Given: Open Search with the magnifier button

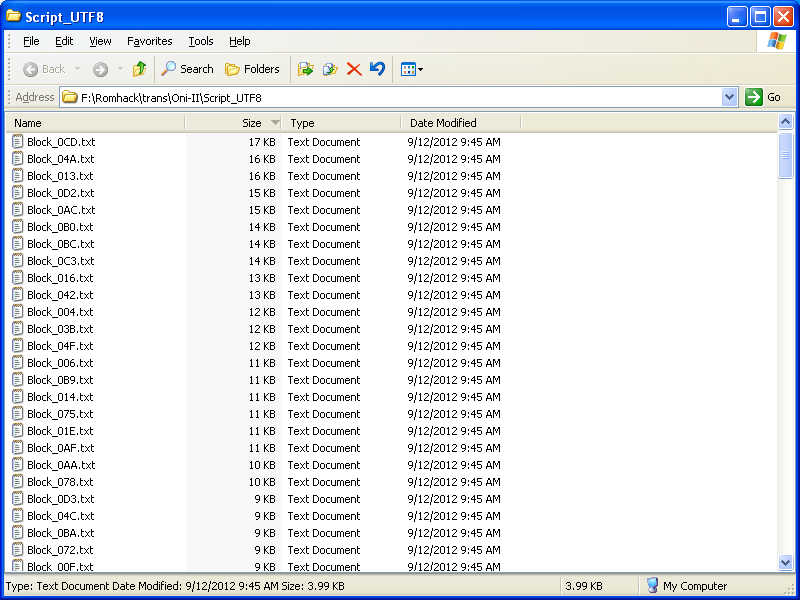Looking at the screenshot, I should [x=188, y=69].
